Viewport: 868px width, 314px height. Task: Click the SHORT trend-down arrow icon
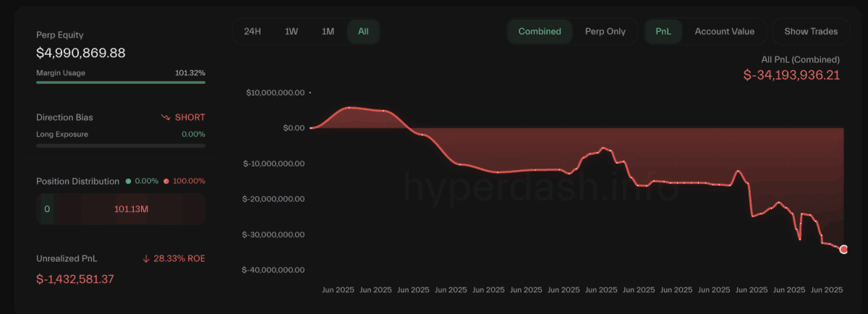(x=166, y=117)
